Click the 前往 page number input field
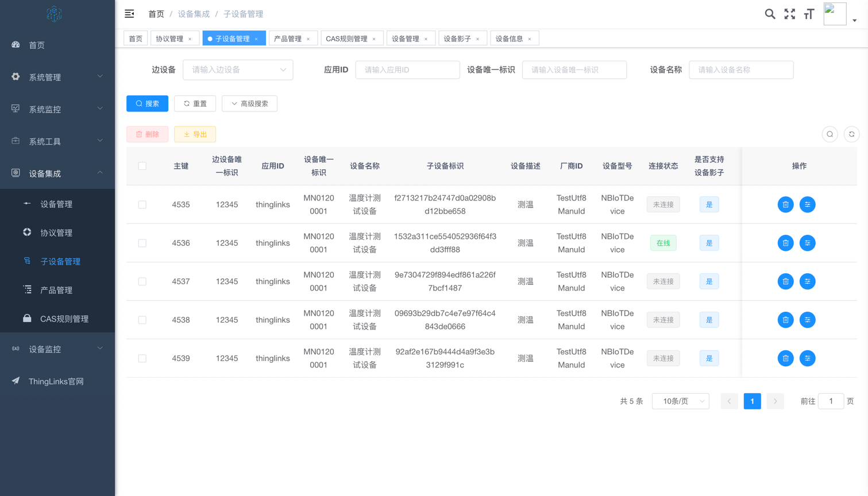Screen dimensions: 868x496 (x=831, y=401)
